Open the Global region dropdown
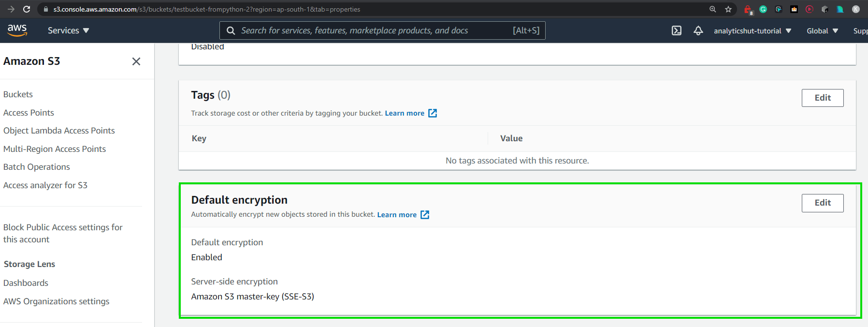This screenshot has width=868, height=327. click(x=822, y=30)
